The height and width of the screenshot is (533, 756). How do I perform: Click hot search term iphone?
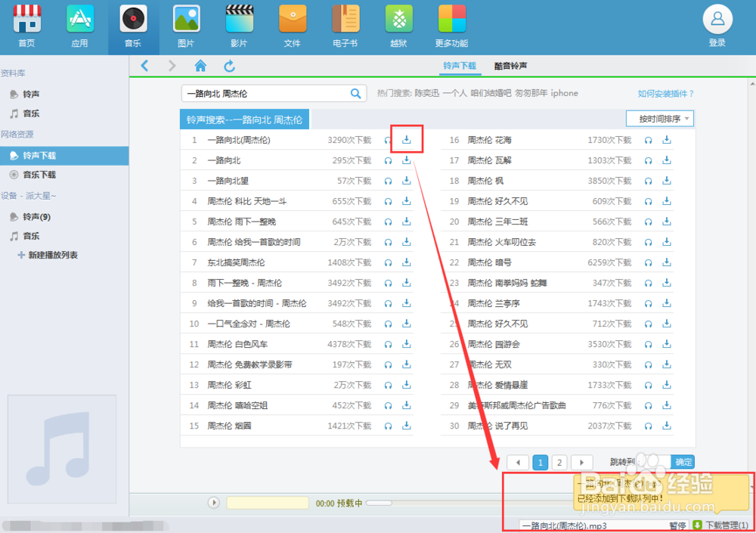564,93
